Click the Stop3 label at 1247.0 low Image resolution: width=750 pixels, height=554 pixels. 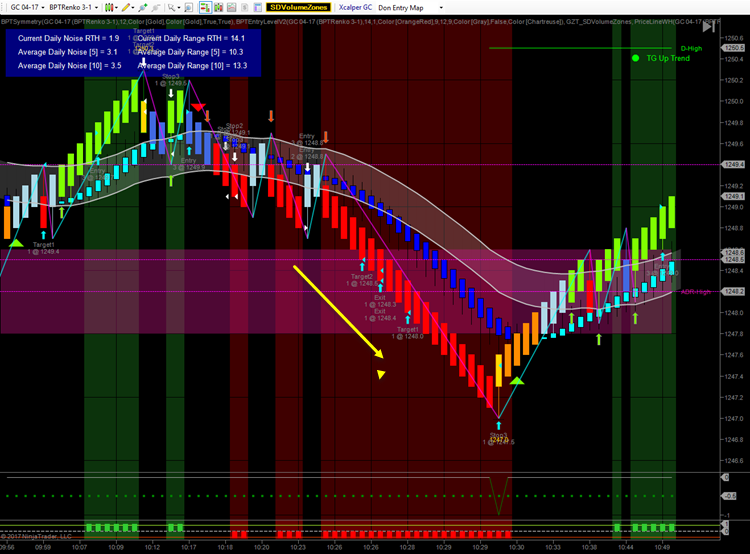click(x=498, y=439)
